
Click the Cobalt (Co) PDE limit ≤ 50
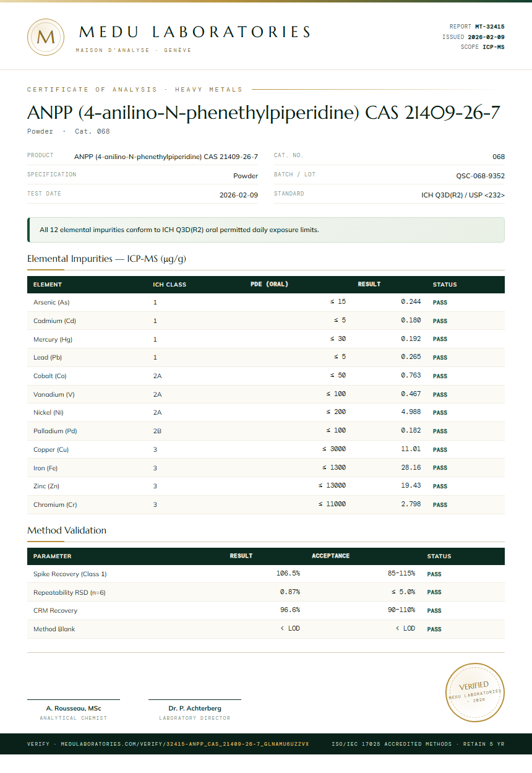[338, 376]
